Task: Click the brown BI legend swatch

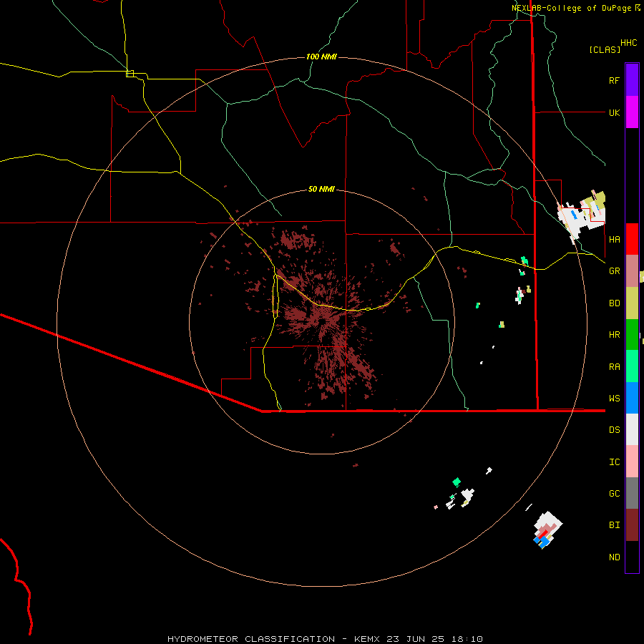Action: (632, 525)
